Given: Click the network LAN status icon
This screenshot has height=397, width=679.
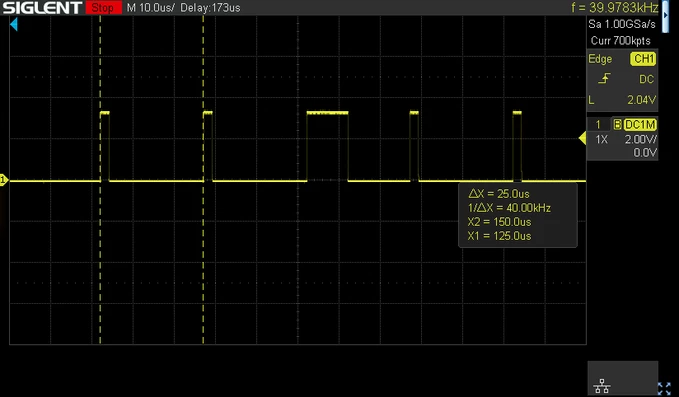Looking at the screenshot, I should (602, 386).
